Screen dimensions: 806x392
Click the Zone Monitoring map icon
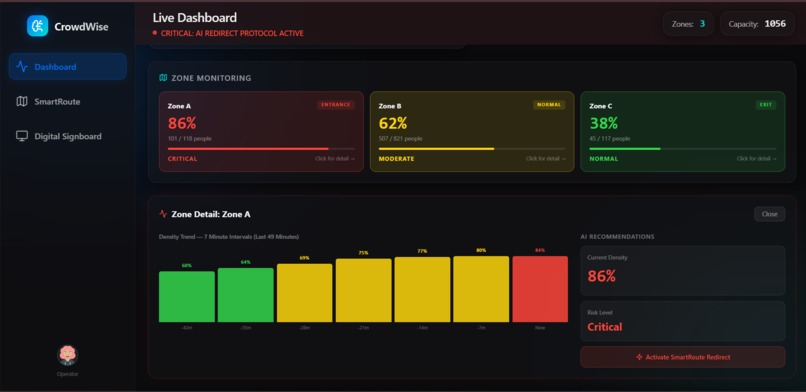(163, 78)
